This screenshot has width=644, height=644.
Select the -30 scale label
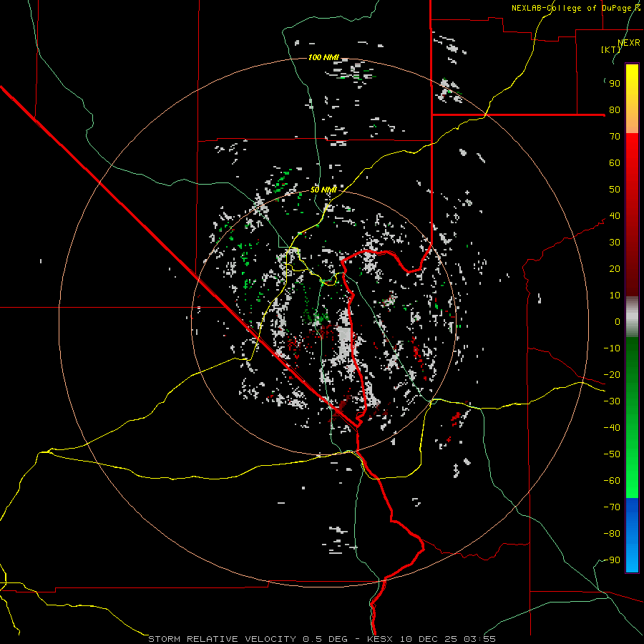612,401
